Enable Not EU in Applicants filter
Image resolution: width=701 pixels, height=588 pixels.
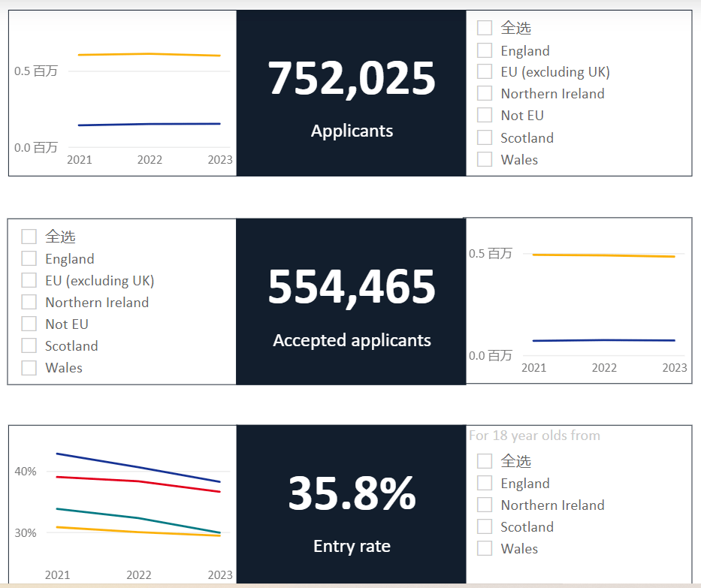click(x=485, y=116)
